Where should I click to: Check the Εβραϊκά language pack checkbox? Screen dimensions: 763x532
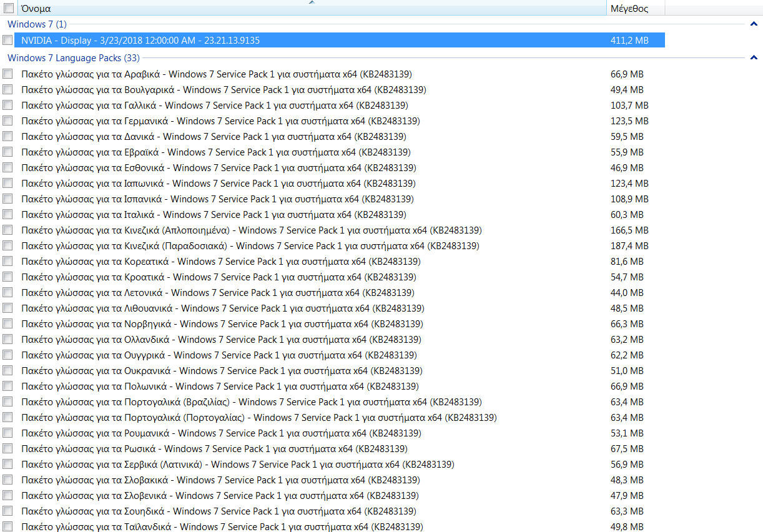click(x=7, y=152)
